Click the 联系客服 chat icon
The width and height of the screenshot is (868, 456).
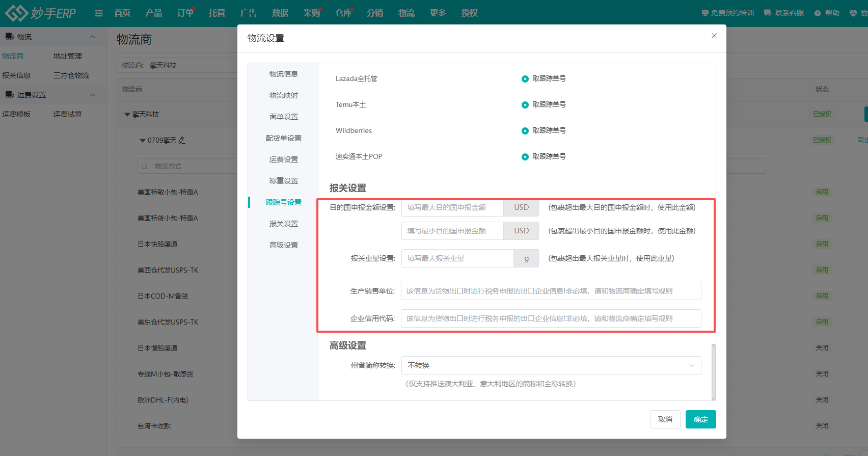tap(767, 13)
